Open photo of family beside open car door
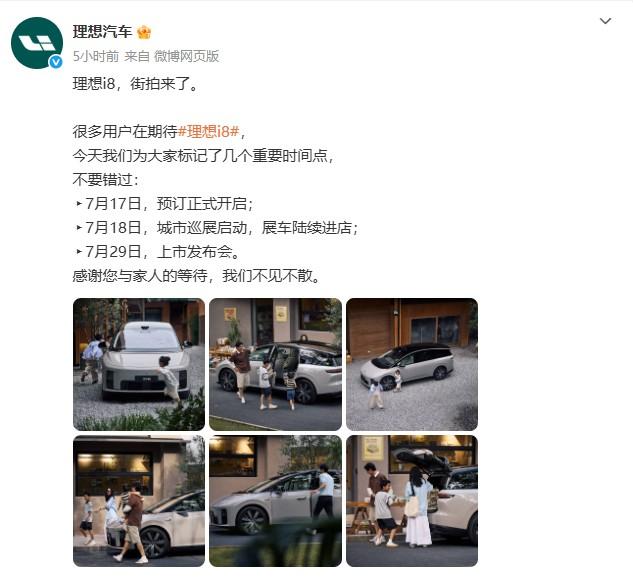The width and height of the screenshot is (633, 577). click(x=275, y=364)
